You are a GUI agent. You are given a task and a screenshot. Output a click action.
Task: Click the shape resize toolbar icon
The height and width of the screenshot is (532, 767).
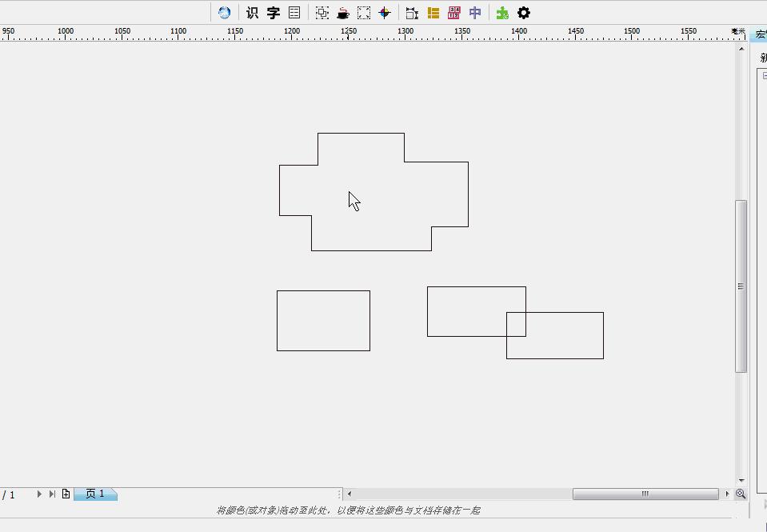pyautogui.click(x=410, y=12)
